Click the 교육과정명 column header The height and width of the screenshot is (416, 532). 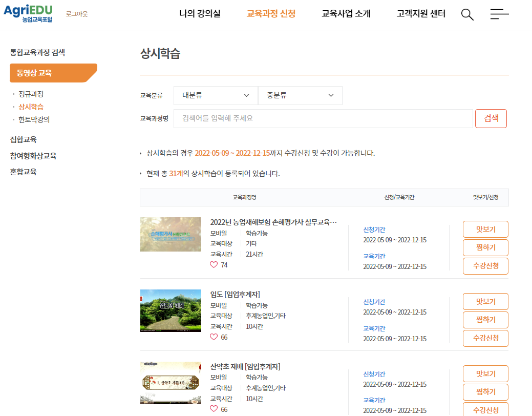[244, 197]
